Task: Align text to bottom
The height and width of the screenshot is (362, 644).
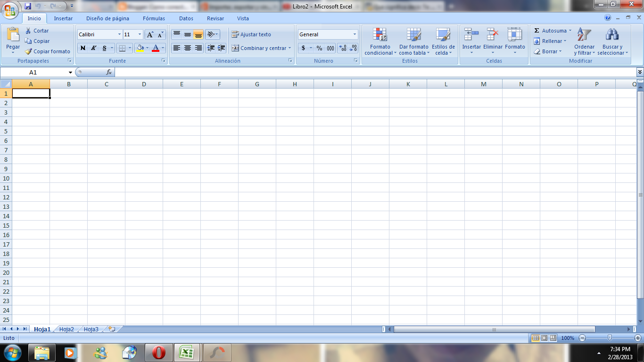Action: click(x=198, y=34)
